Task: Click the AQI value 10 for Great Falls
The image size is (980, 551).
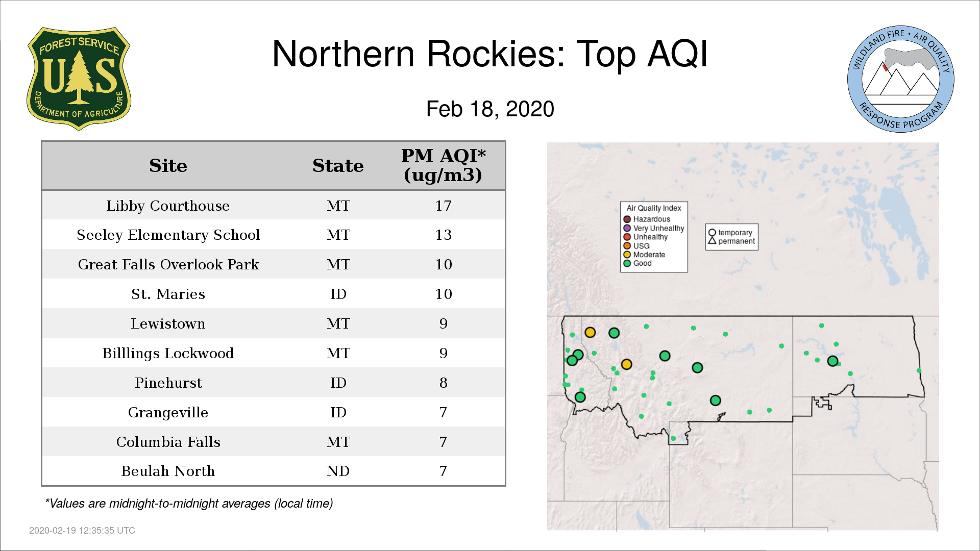Action: tap(443, 265)
